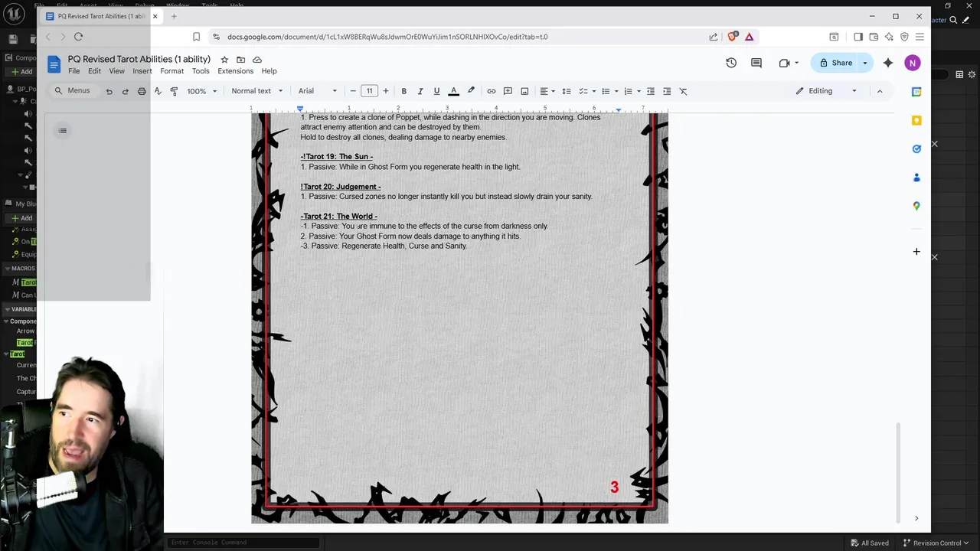Toggle underline formatting
Image resolution: width=980 pixels, height=551 pixels.
[436, 91]
